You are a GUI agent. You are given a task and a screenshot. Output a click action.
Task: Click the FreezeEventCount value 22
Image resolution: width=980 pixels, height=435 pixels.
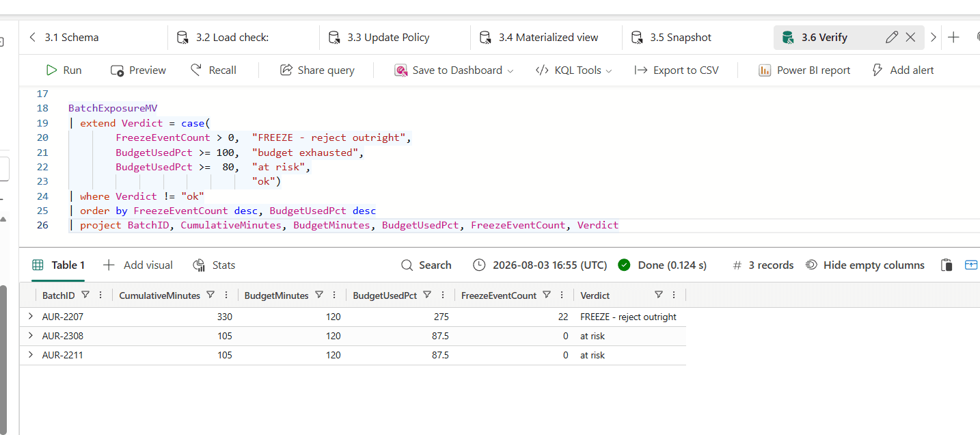click(562, 317)
